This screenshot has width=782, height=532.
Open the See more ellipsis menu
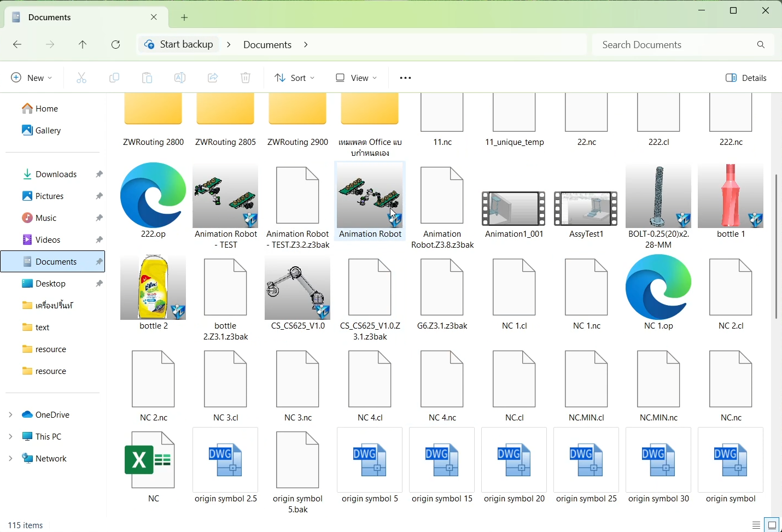pos(406,78)
